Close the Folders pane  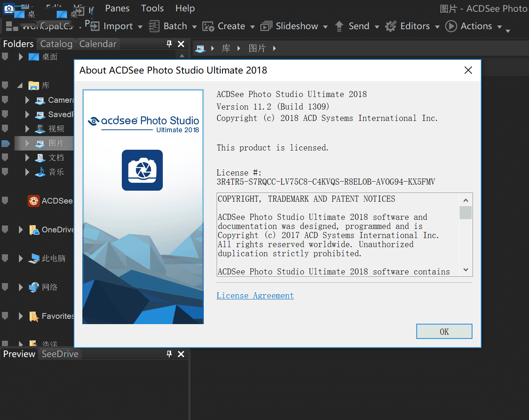pos(181,44)
